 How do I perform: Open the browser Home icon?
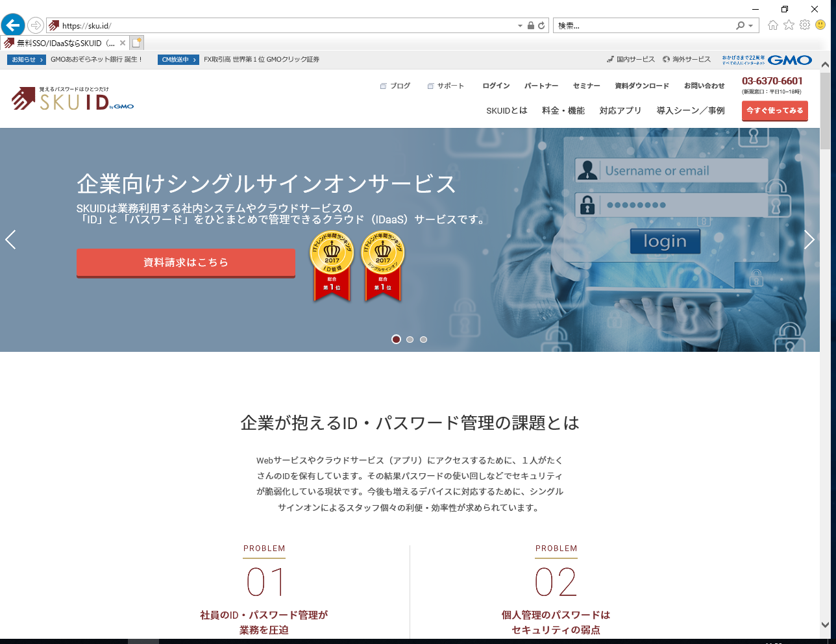coord(773,25)
